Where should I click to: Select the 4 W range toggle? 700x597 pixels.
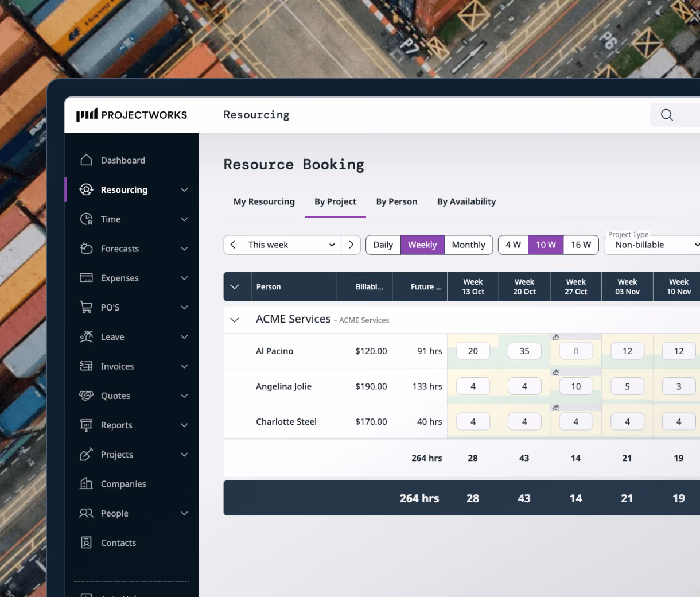pos(513,245)
